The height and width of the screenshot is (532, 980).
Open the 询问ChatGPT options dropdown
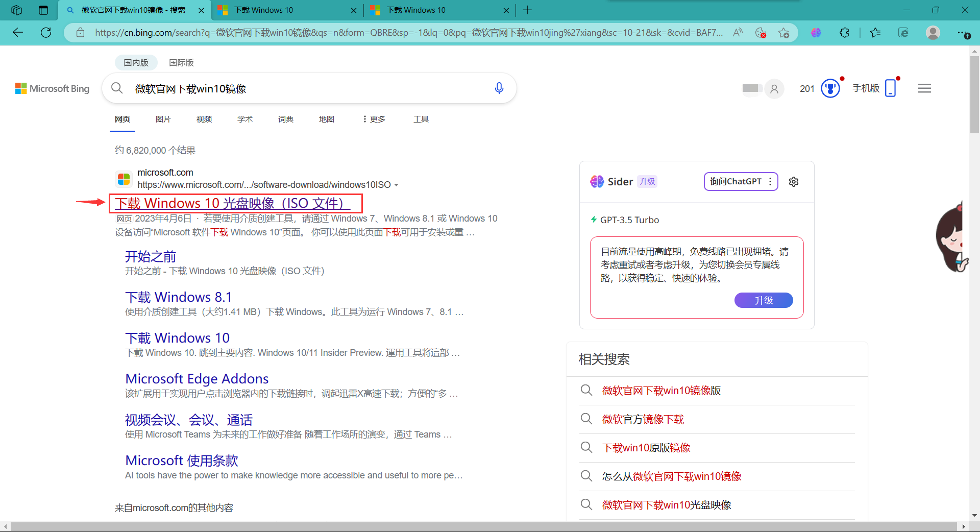tap(770, 182)
